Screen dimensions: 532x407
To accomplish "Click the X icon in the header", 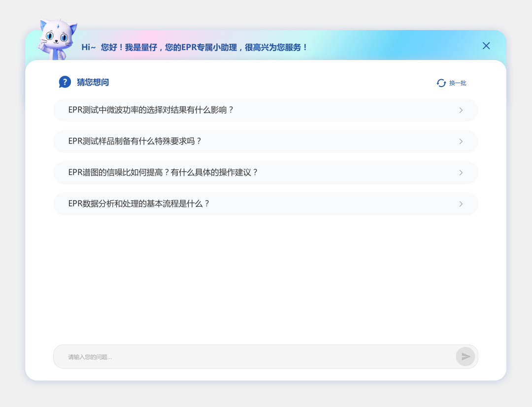I will pos(486,46).
